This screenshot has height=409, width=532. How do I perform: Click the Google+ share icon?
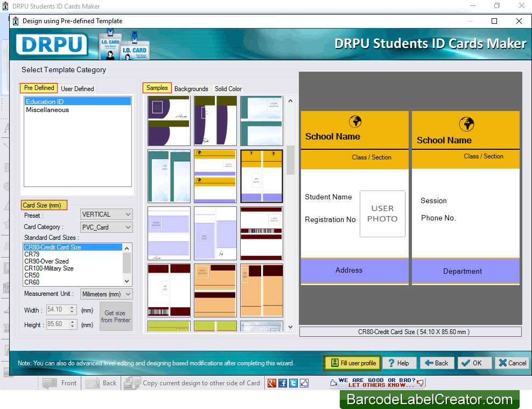click(272, 383)
